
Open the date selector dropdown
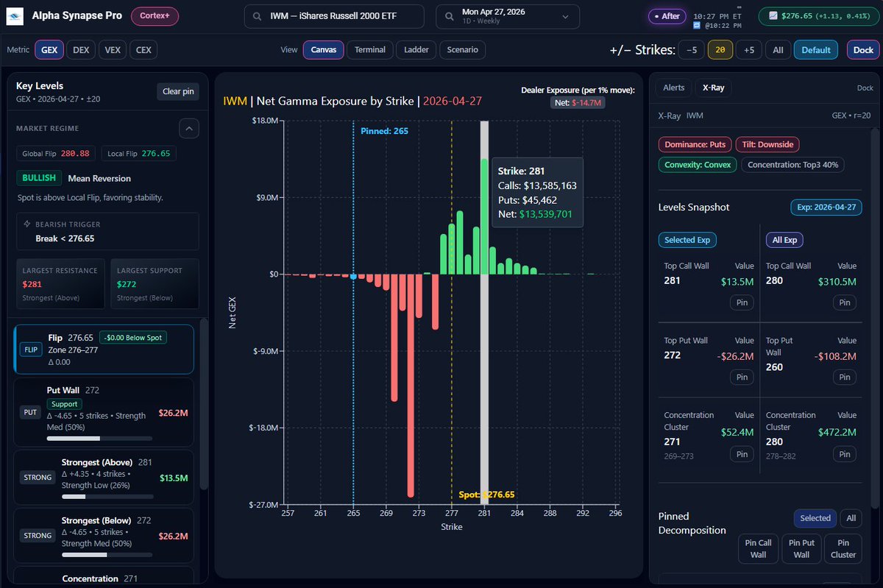[x=507, y=16]
